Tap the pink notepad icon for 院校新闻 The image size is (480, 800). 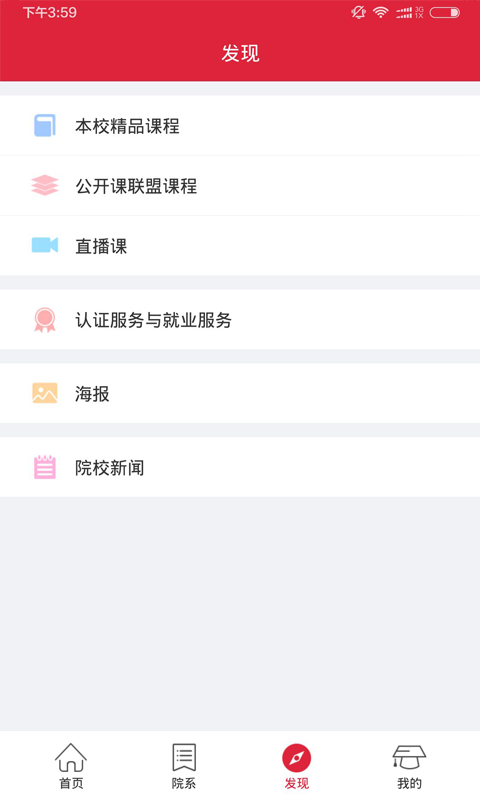point(45,467)
